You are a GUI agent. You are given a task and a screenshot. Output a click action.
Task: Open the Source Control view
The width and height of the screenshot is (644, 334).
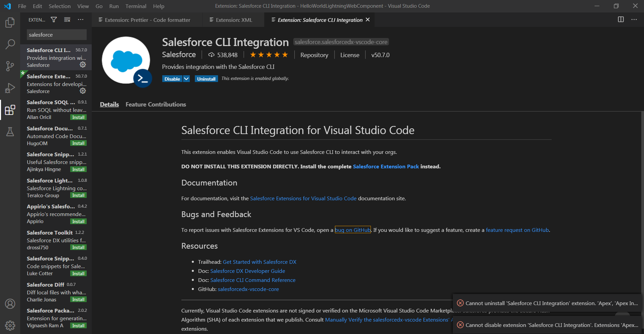(x=10, y=66)
